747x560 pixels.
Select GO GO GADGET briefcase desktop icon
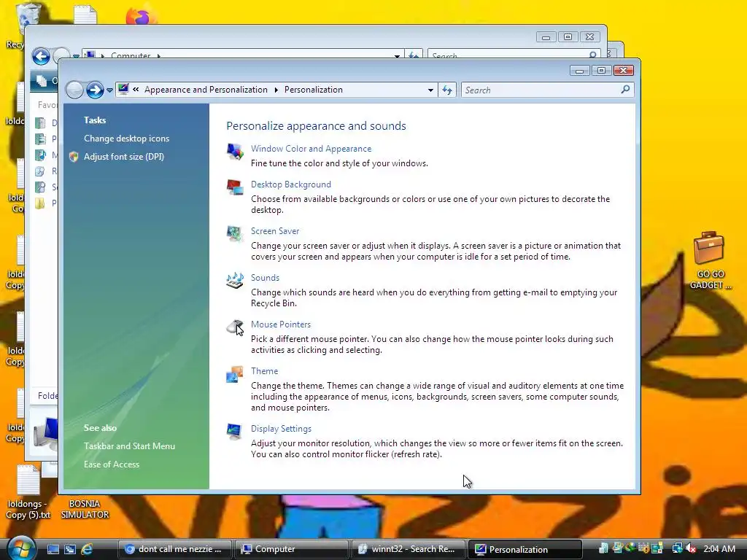[710, 260]
